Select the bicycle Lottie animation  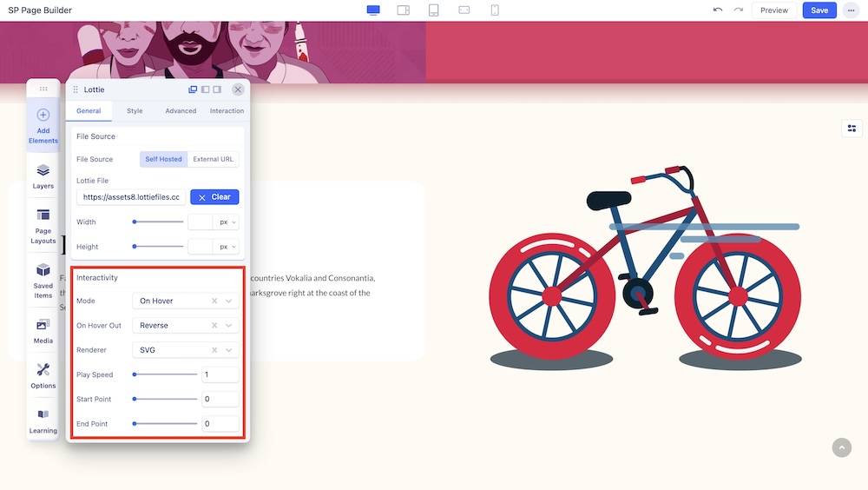[646, 268]
